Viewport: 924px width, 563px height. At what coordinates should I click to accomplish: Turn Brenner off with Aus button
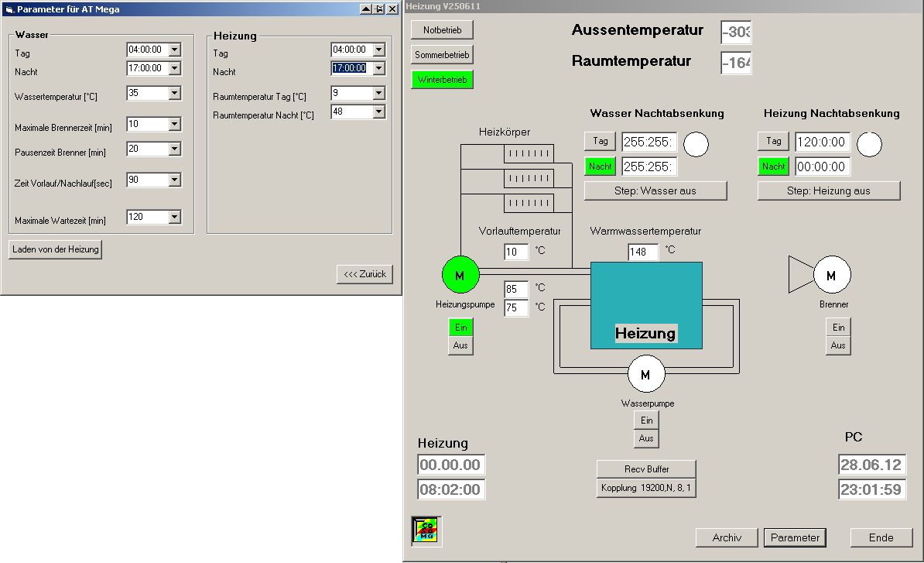coord(838,345)
